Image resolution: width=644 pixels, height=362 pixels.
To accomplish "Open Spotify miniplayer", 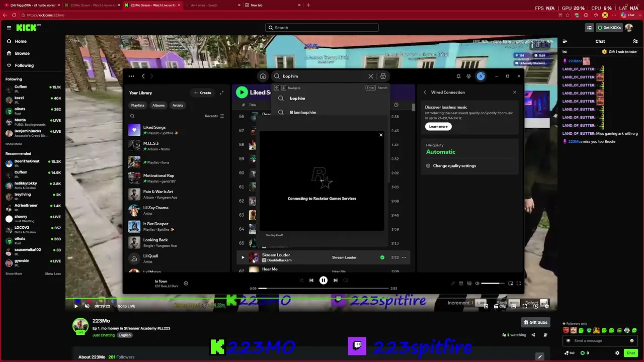I will coord(510,284).
